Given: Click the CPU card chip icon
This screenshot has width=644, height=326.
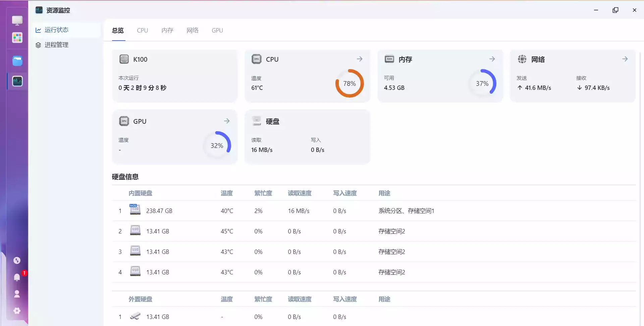Looking at the screenshot, I should 257,59.
